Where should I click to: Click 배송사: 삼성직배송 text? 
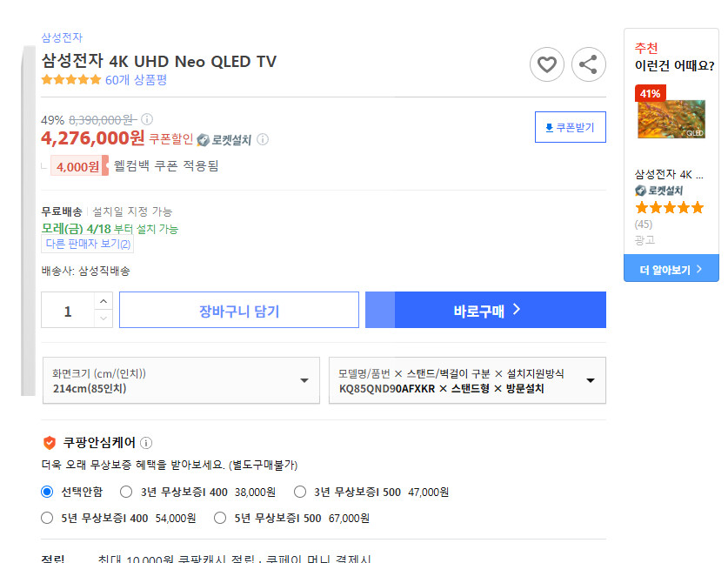coord(86,271)
